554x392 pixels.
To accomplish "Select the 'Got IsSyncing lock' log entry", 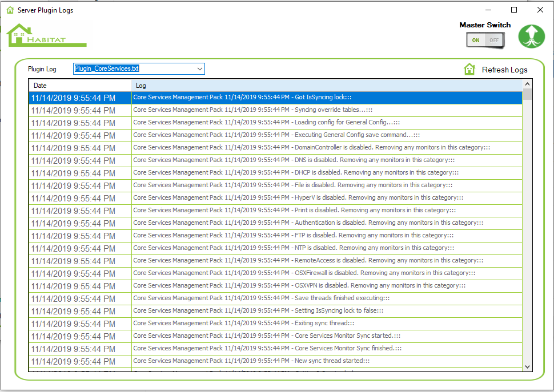I will (286, 98).
